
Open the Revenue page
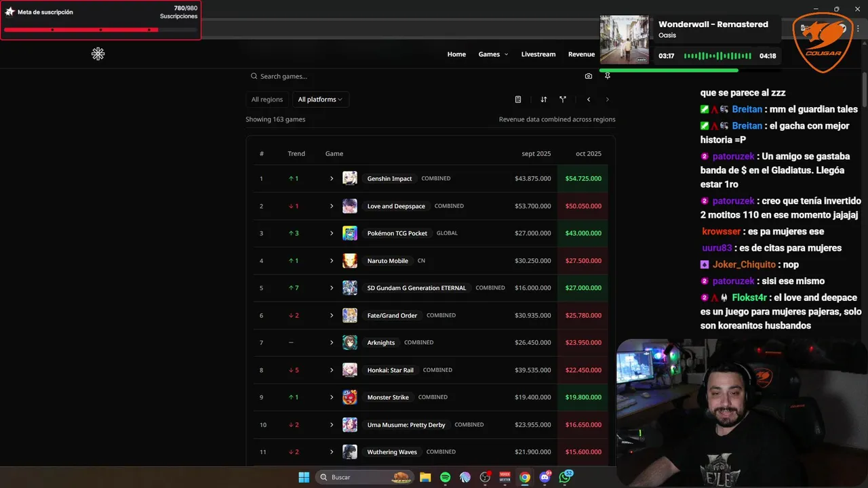click(x=581, y=54)
